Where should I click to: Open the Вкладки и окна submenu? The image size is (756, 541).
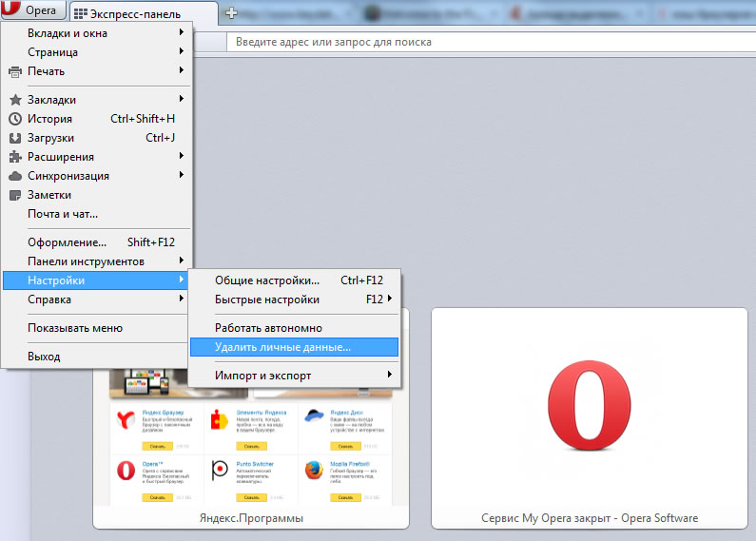coord(96,32)
